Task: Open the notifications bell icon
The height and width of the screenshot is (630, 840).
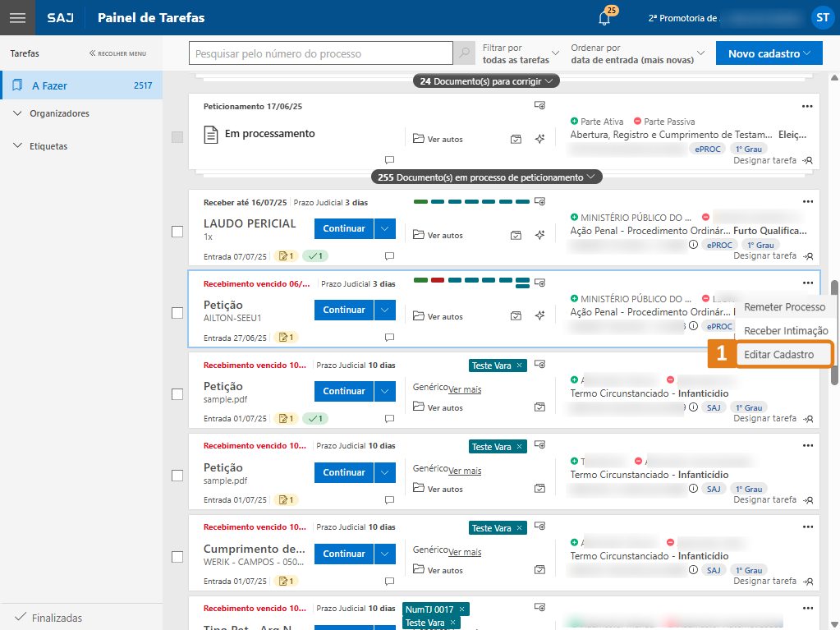Action: pyautogui.click(x=604, y=18)
